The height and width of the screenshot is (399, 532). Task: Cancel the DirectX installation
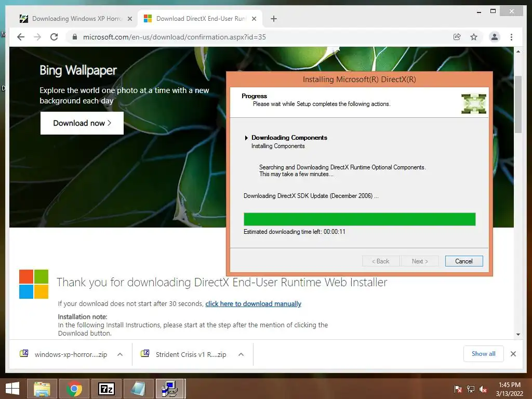464,261
